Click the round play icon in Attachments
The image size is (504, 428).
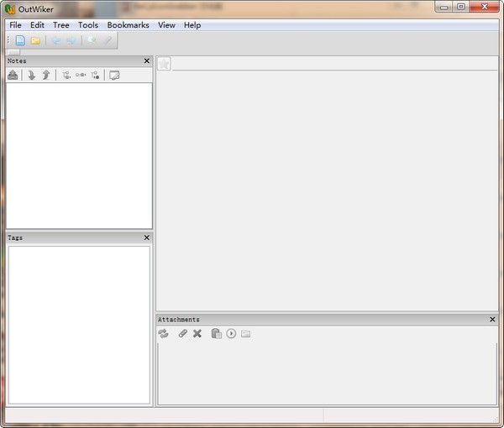pyautogui.click(x=231, y=334)
